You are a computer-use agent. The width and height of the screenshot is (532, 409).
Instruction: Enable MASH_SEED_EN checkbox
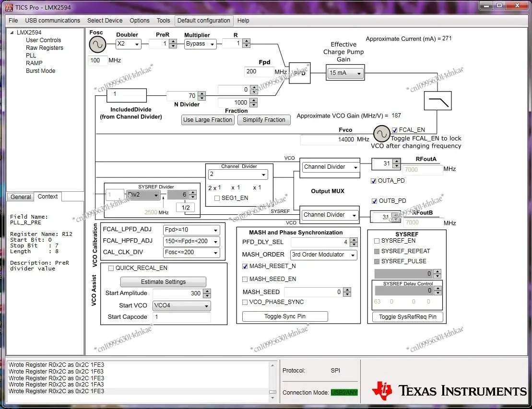click(245, 279)
